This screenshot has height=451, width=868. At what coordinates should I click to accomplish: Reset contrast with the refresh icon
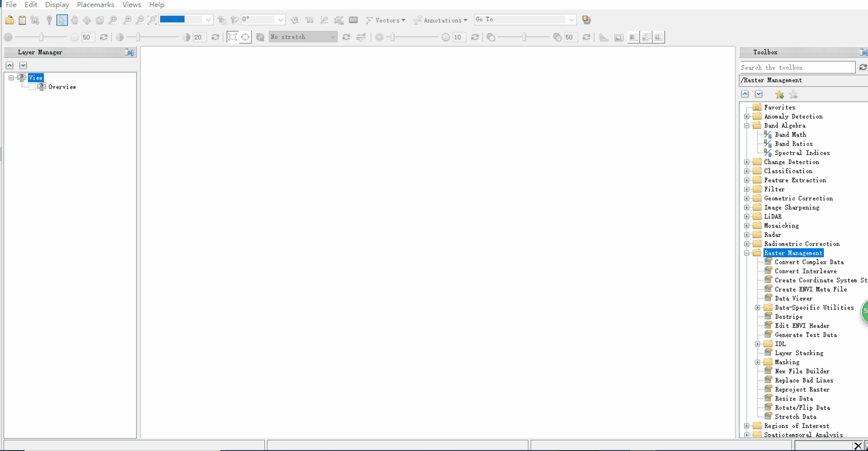click(215, 37)
